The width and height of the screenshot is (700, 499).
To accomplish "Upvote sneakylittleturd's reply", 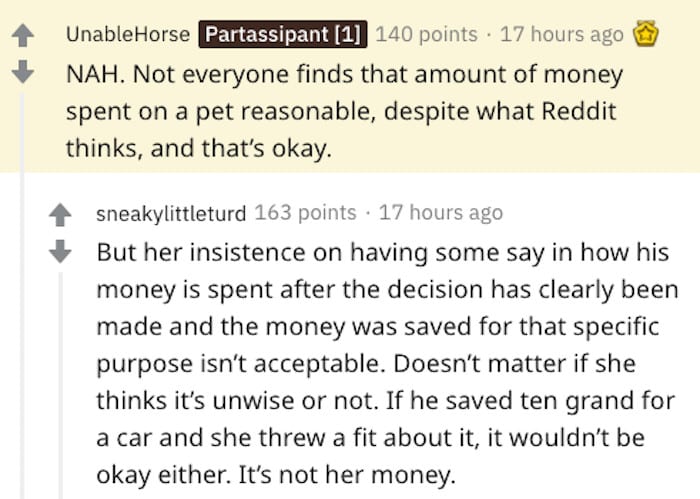I will click(62, 215).
